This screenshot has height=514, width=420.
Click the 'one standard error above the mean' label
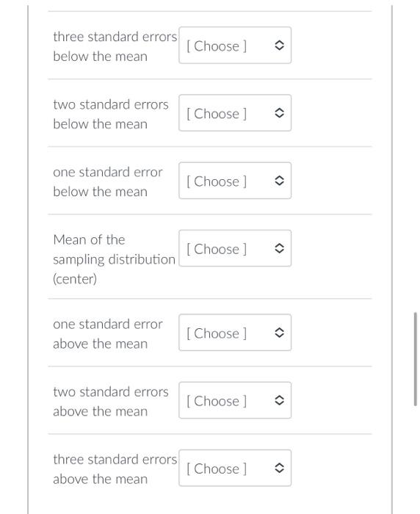point(107,334)
